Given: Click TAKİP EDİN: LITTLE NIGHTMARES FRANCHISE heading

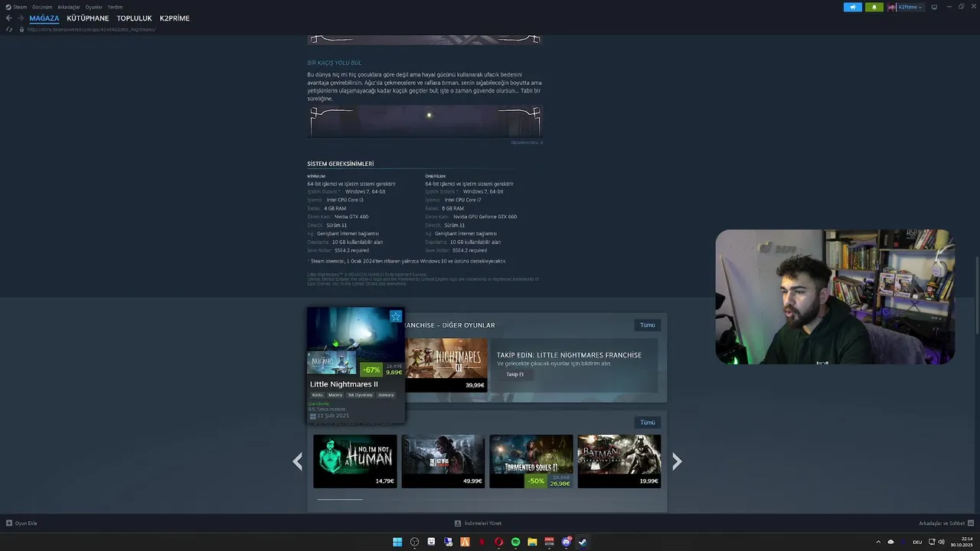Looking at the screenshot, I should pyautogui.click(x=569, y=355).
